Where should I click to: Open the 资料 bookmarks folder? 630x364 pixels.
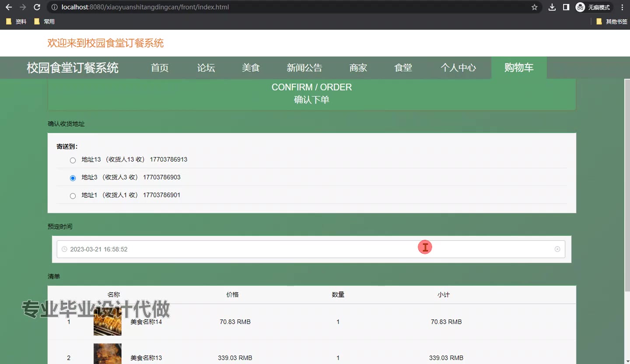point(16,21)
